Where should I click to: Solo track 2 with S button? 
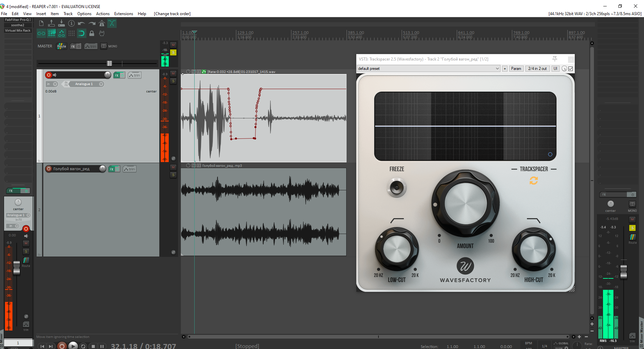coord(173,175)
